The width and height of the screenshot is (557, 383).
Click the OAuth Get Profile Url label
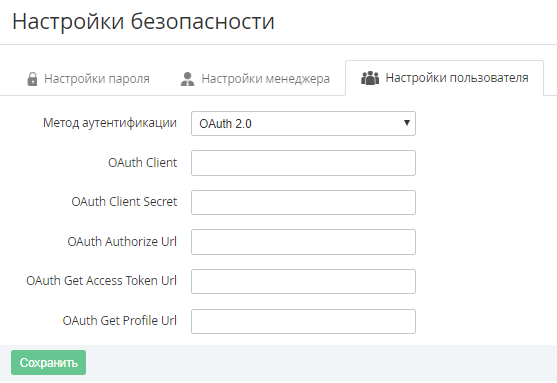(119, 320)
